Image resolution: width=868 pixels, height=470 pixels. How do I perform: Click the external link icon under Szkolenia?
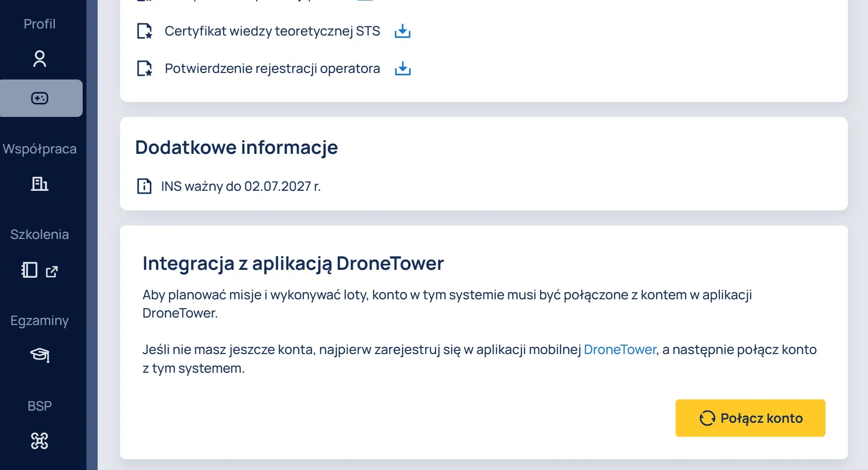tap(52, 271)
